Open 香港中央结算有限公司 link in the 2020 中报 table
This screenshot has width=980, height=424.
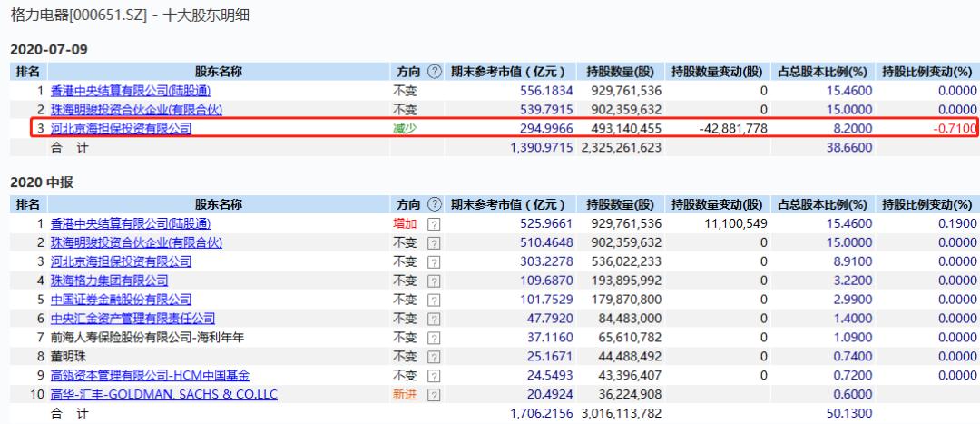coord(131,223)
